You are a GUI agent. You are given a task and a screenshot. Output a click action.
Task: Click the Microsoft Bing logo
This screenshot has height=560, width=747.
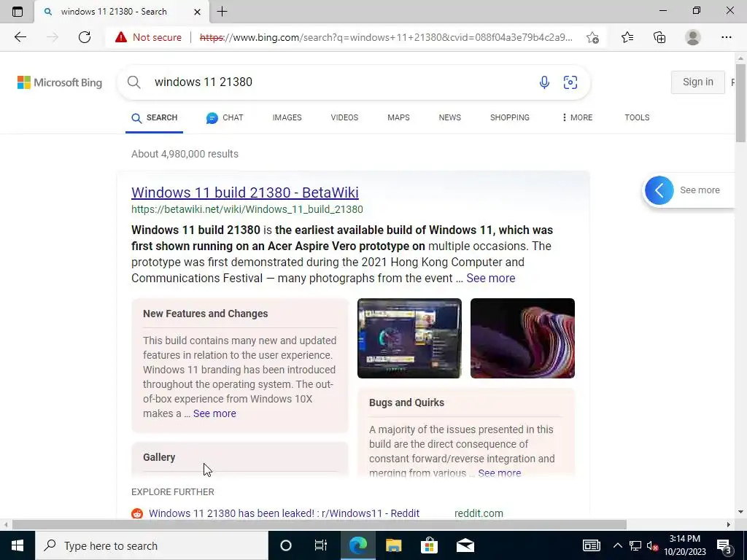(60, 82)
